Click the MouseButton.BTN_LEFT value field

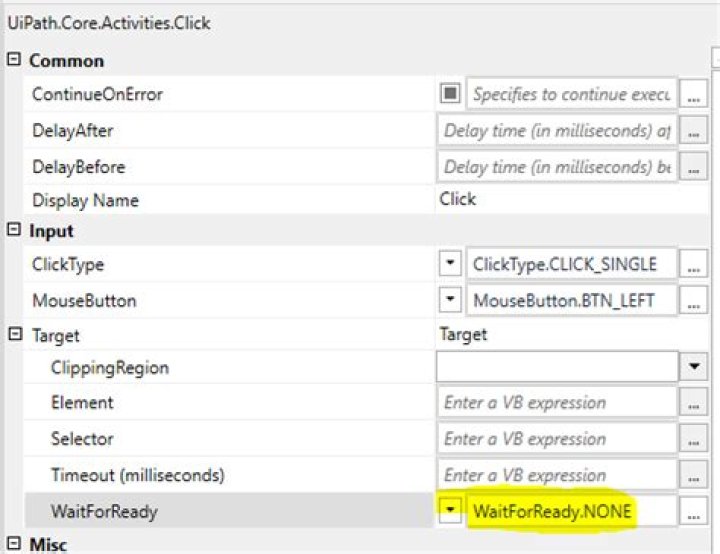pos(571,300)
